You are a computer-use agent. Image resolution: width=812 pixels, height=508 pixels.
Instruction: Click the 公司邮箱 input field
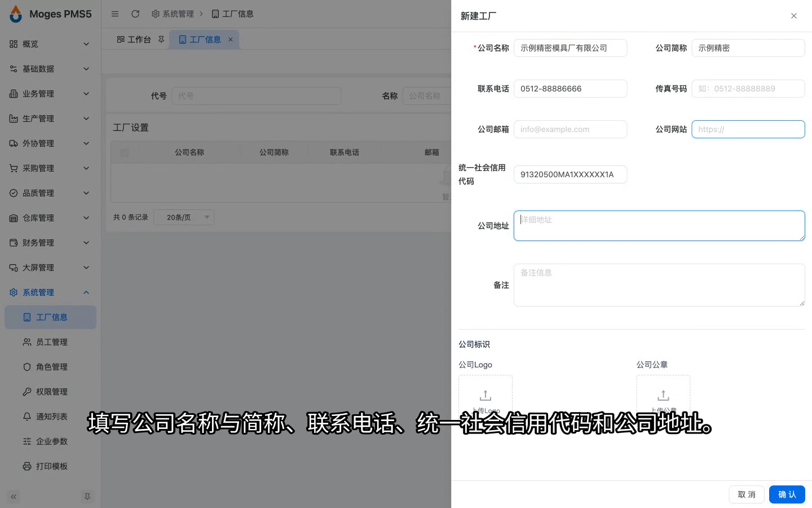coord(570,129)
